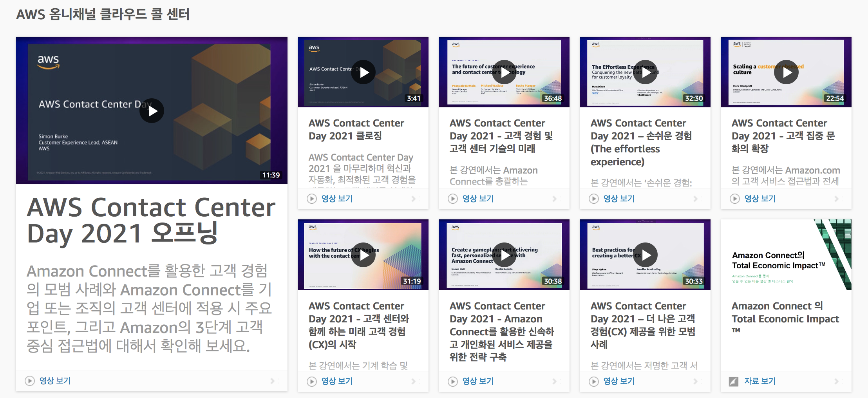868x398 pixels.
Task: Click the title ending '고객 집중 문화의 확장'
Action: (783, 136)
